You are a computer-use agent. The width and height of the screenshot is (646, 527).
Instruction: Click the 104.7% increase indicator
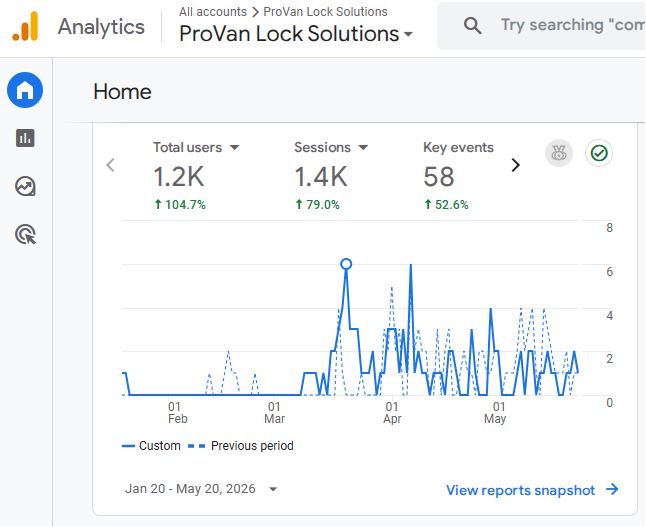tap(180, 204)
